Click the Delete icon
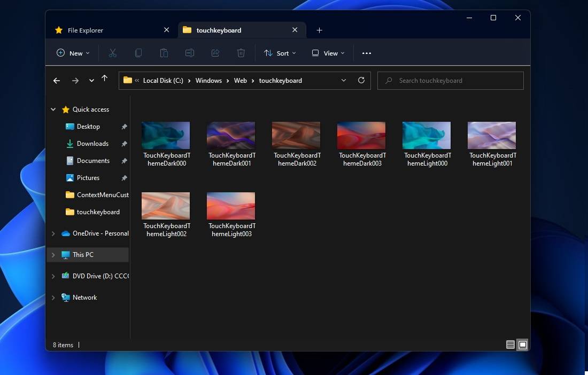Screen dimensions: 588x375 click(241, 53)
